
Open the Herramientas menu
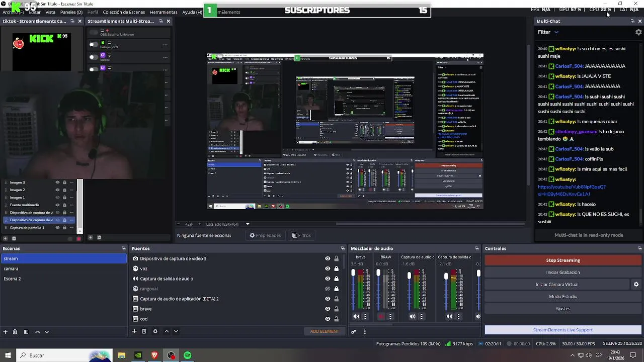[164, 12]
